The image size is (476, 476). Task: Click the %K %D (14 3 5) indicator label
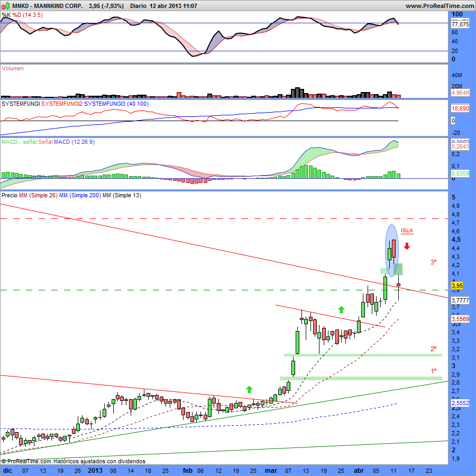22,15
